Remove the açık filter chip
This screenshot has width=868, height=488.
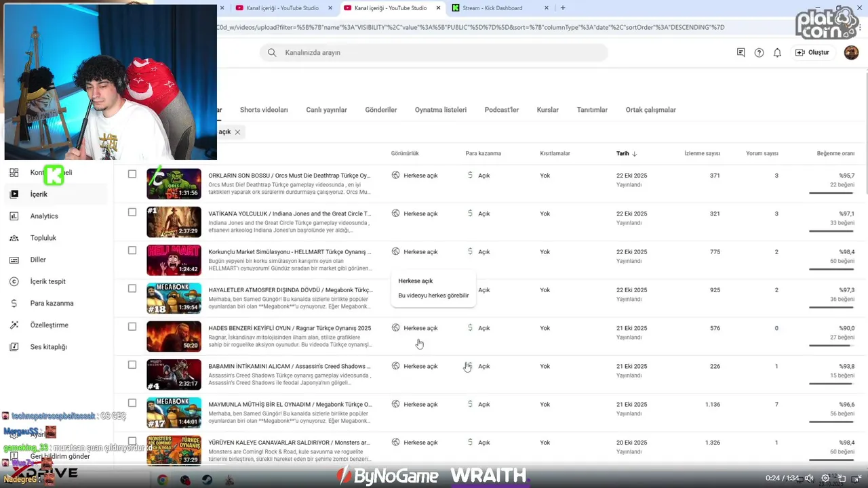[237, 132]
